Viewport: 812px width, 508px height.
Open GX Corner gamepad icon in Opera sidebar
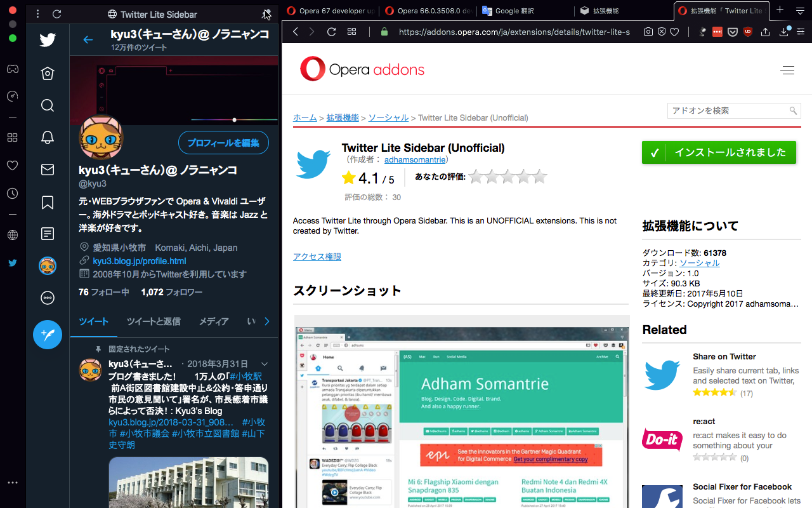coord(12,69)
